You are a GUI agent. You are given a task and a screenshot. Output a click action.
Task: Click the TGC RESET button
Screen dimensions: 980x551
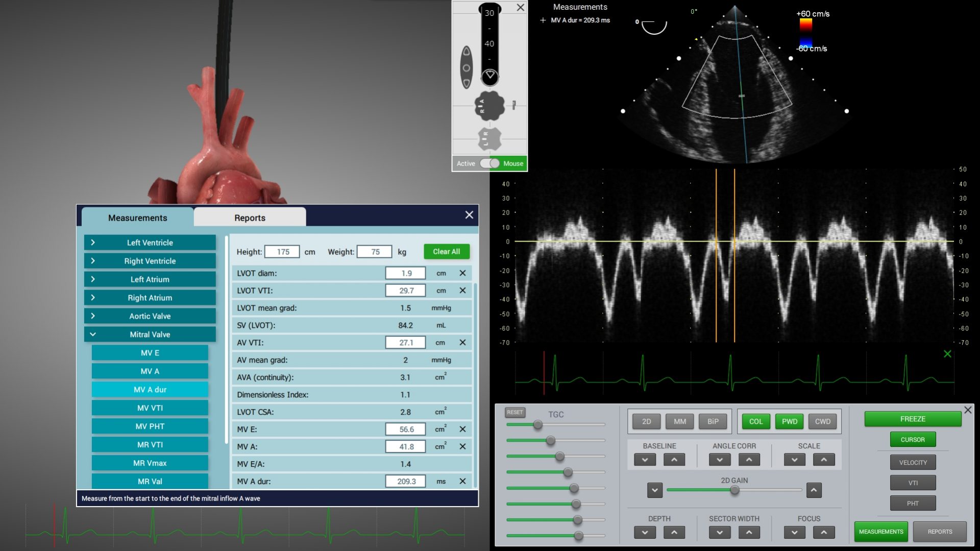(x=514, y=412)
